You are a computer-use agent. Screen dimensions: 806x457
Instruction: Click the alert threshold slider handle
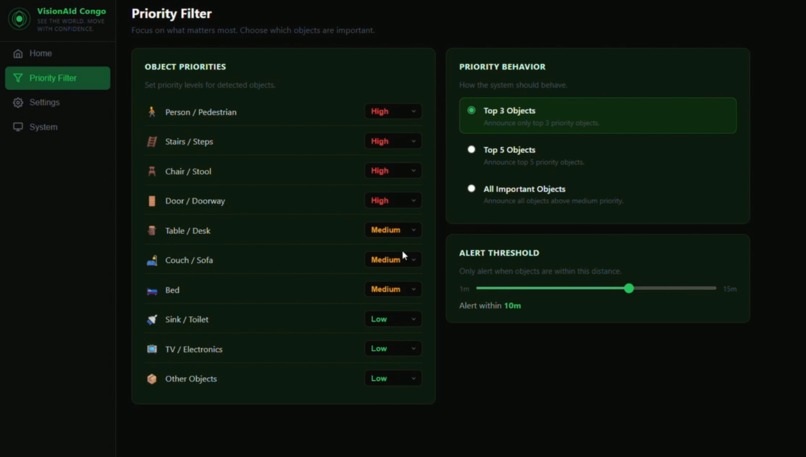coord(629,288)
